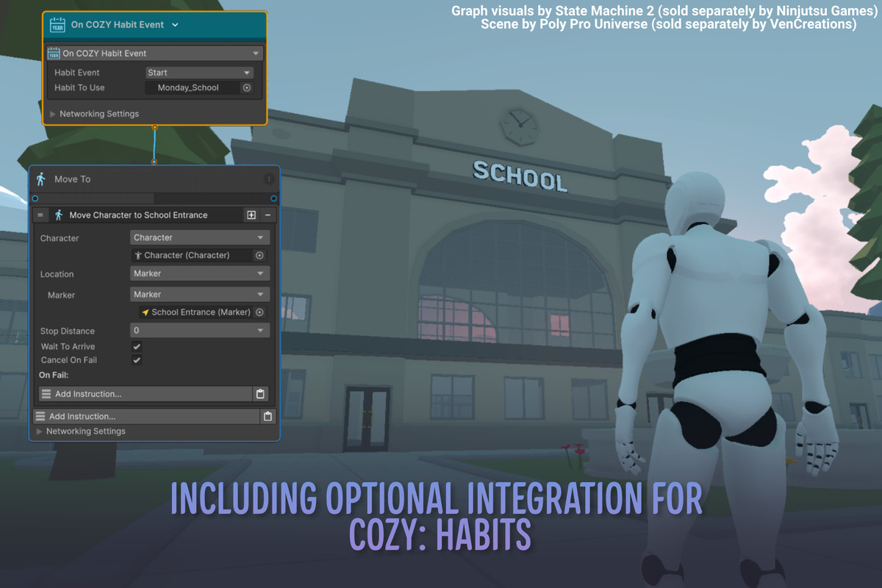Viewport: 882px width, 588px height.
Task: Click the Stop Distance value field showing 0
Action: [x=199, y=330]
